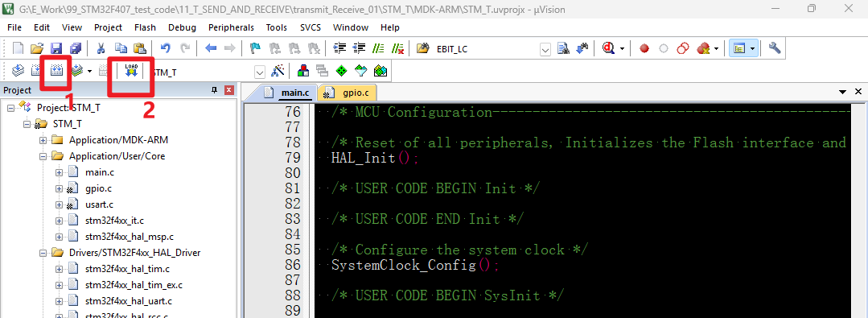
Task: Toggle bookmark with the flag icon
Action: click(x=255, y=48)
